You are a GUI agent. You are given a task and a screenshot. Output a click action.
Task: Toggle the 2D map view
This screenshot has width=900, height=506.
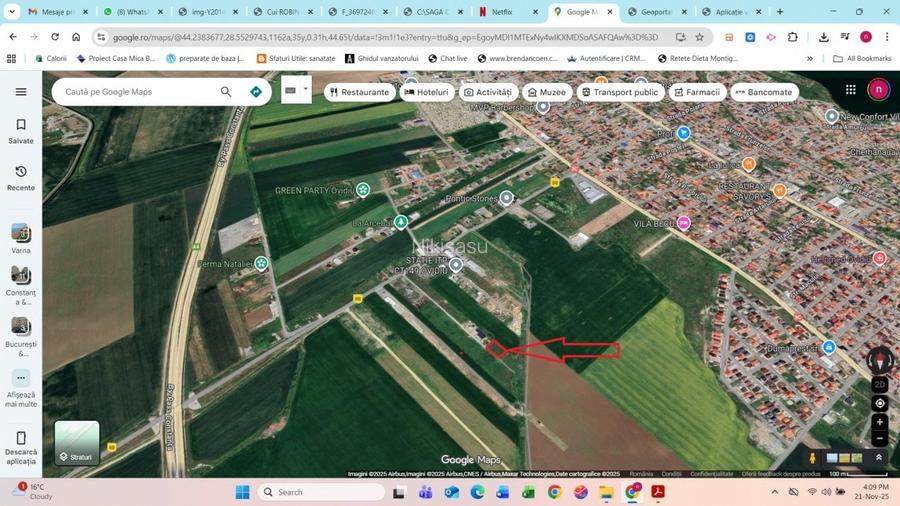pos(880,384)
